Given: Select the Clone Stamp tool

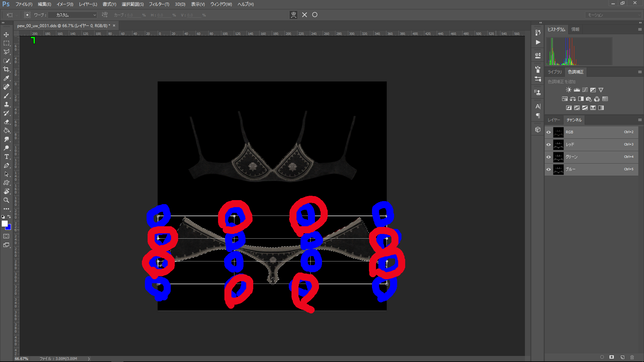Looking at the screenshot, I should (6, 104).
